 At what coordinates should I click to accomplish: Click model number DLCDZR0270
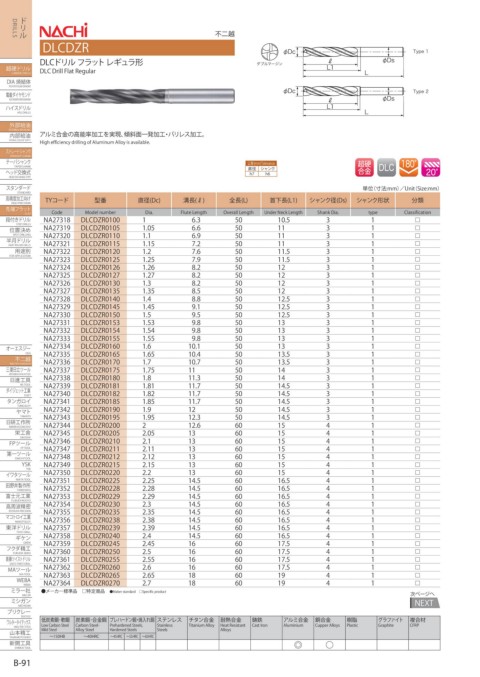101,583
